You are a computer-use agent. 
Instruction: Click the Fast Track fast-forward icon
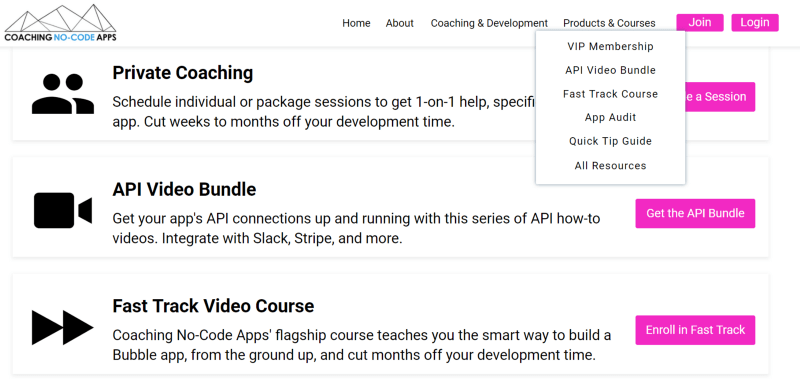pyautogui.click(x=63, y=327)
